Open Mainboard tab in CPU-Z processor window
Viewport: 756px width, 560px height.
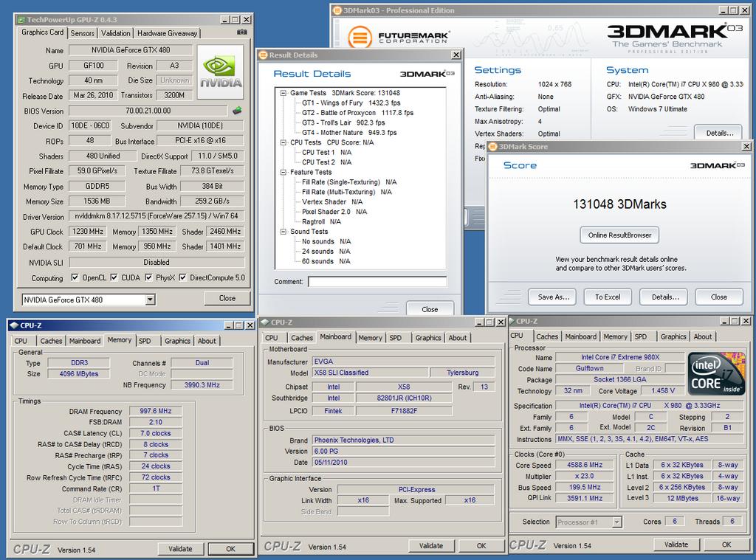pos(580,337)
